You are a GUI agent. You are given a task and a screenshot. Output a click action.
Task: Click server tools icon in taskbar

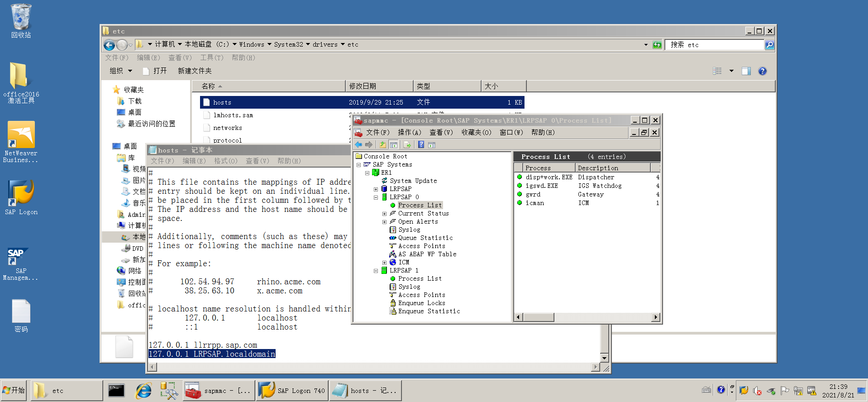(169, 390)
